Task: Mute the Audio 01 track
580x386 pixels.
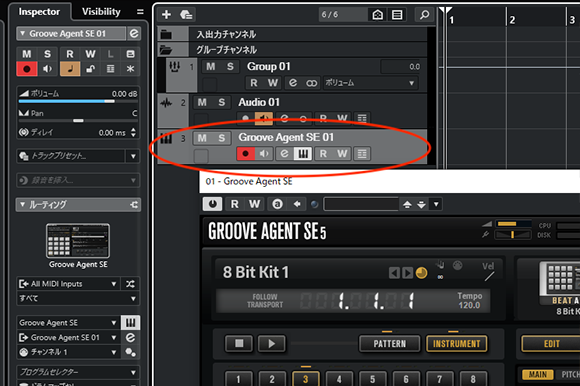Action: [x=202, y=102]
